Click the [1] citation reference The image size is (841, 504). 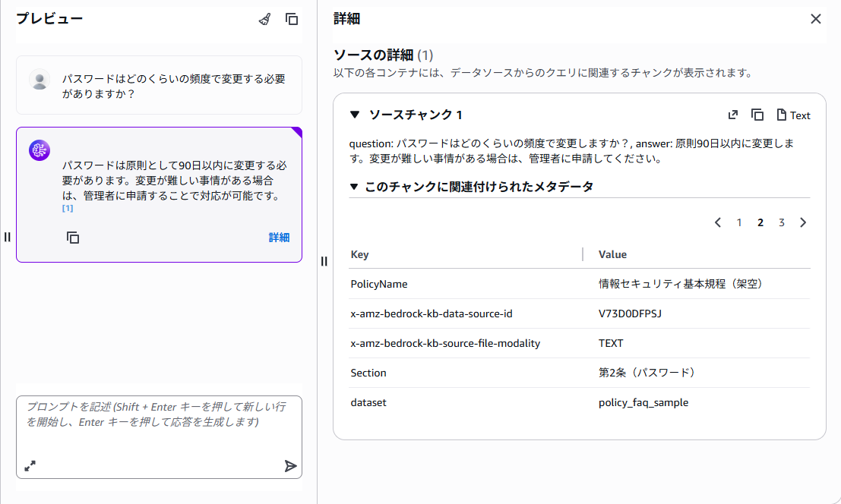click(68, 208)
